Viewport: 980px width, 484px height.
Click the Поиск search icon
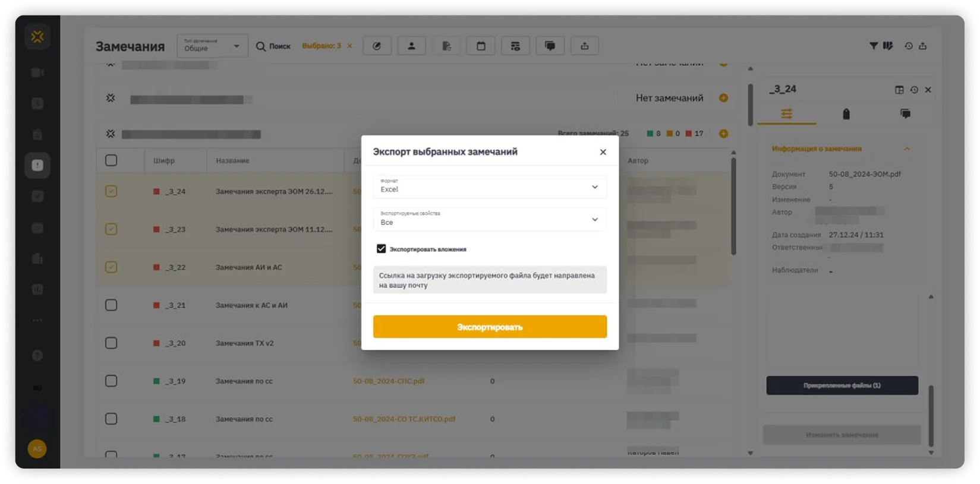pyautogui.click(x=261, y=46)
